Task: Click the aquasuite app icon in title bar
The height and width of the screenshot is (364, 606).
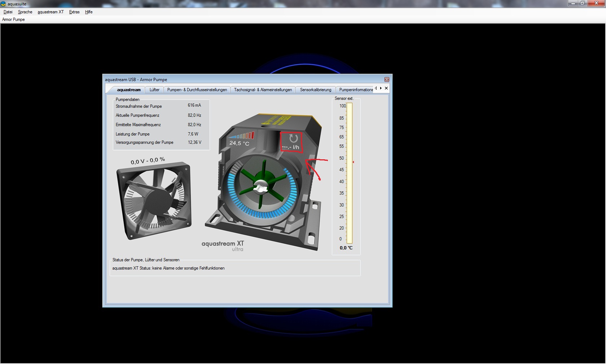Action: click(3, 4)
